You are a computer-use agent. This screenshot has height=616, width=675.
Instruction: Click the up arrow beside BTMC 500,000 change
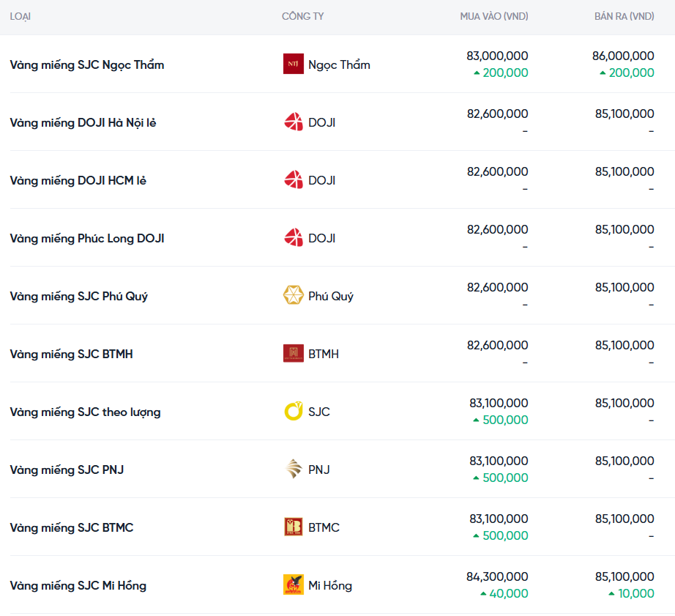[476, 536]
